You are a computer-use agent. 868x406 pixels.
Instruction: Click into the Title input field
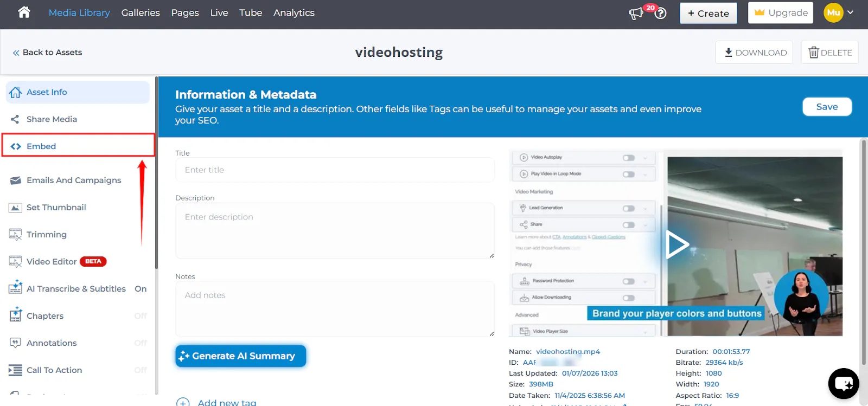335,170
